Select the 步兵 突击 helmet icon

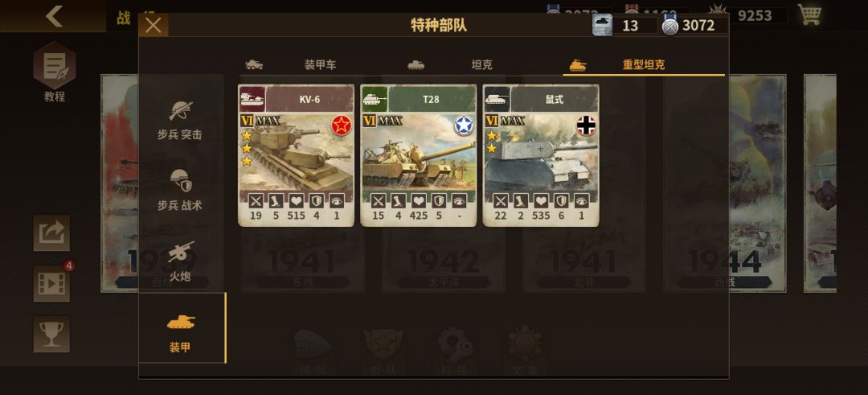(x=181, y=110)
